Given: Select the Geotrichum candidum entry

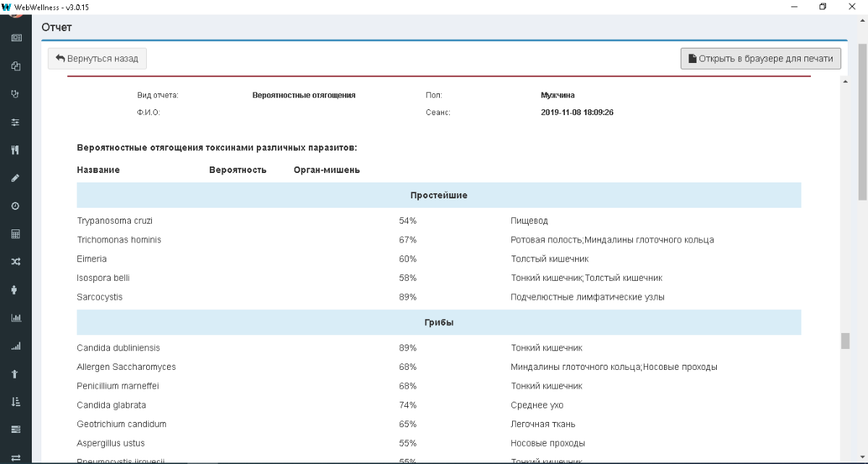Looking at the screenshot, I should point(122,424).
